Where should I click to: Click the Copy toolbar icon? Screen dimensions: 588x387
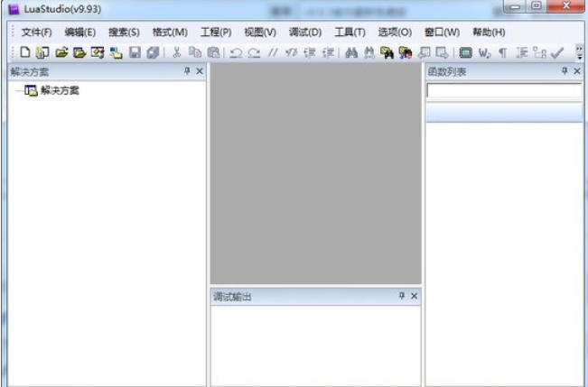pos(194,52)
